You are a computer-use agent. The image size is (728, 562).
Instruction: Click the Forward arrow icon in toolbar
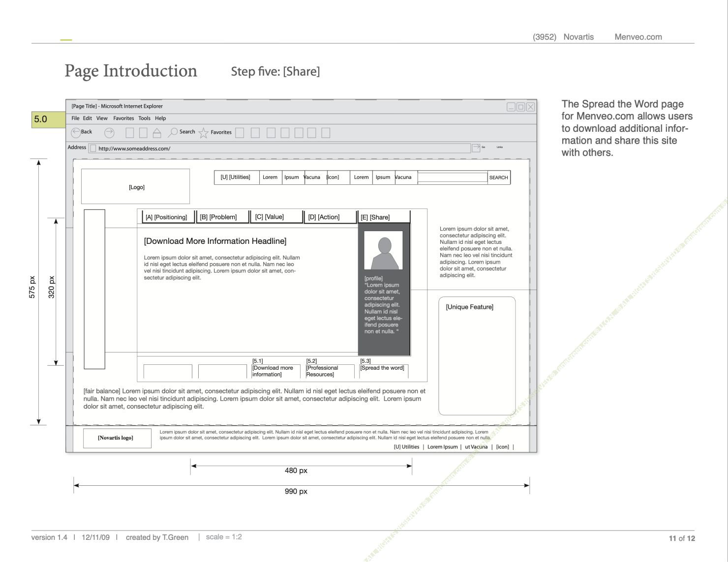tap(109, 132)
